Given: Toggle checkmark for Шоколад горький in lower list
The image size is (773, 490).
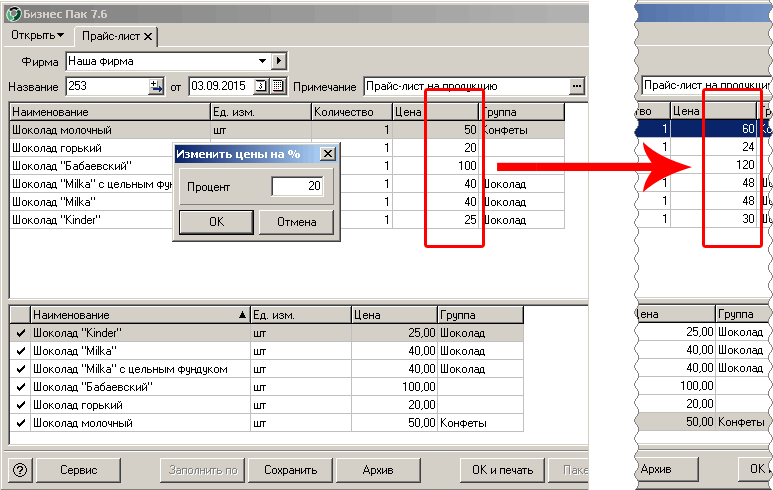Looking at the screenshot, I should [20, 405].
